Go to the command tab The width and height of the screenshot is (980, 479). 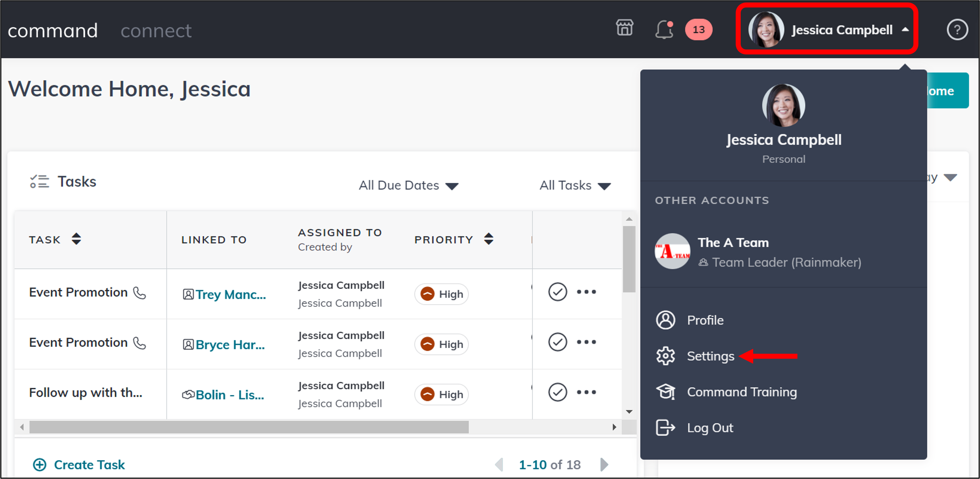pyautogui.click(x=52, y=30)
